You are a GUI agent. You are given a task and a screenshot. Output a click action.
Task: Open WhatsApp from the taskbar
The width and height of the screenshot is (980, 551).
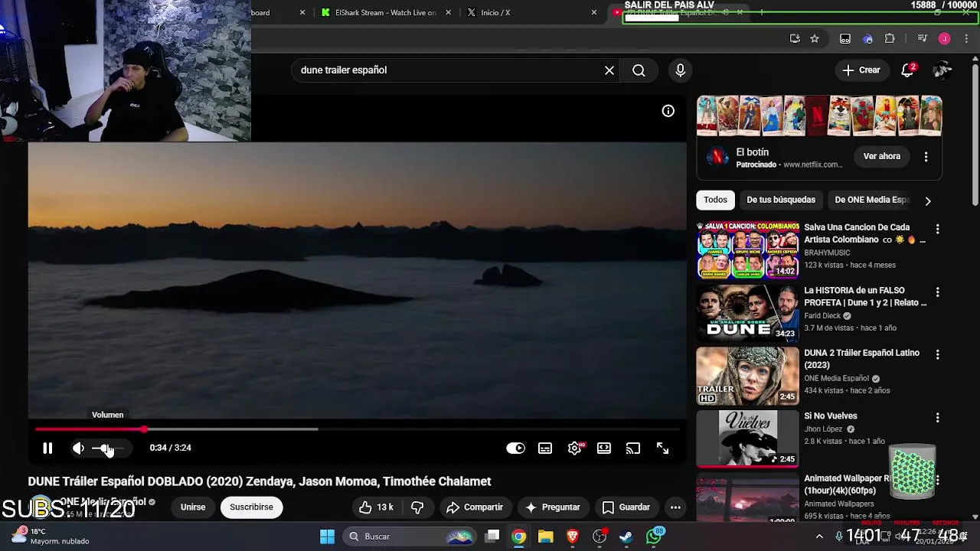point(654,536)
